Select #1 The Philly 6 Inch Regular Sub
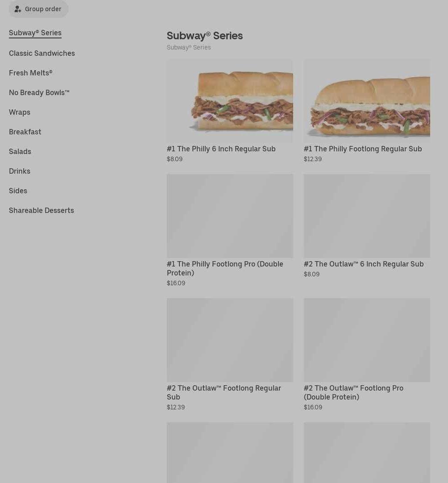This screenshot has height=483, width=448. click(221, 149)
